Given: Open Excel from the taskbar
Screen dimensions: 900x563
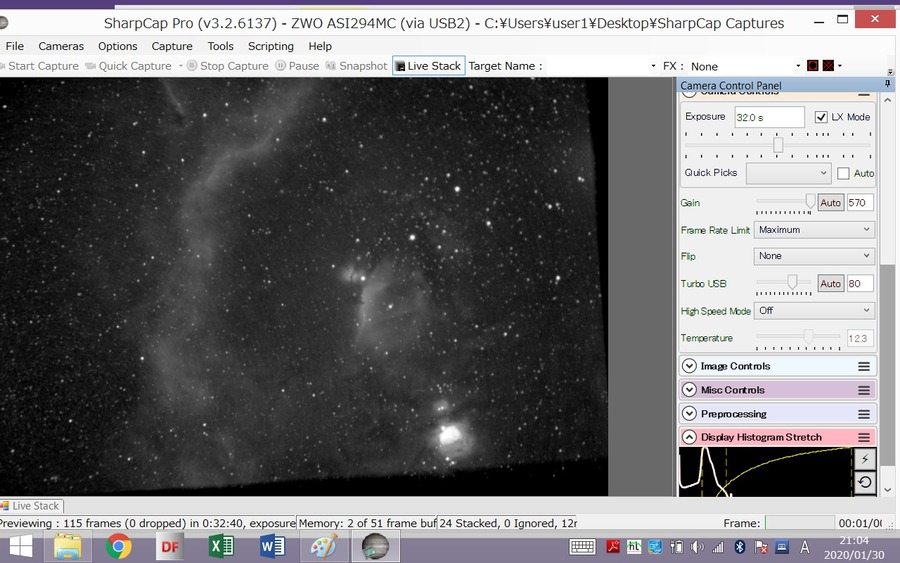Looking at the screenshot, I should pyautogui.click(x=221, y=546).
